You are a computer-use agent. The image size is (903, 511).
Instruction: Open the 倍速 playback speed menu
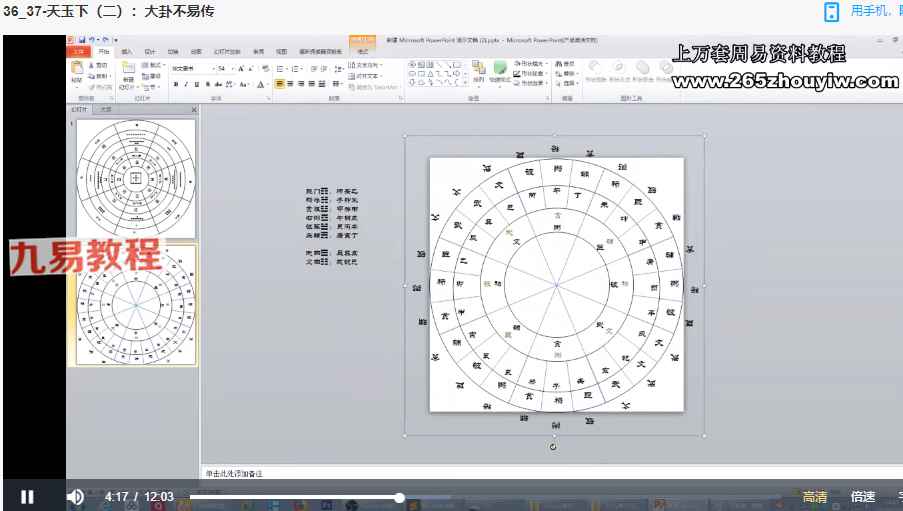(x=863, y=497)
